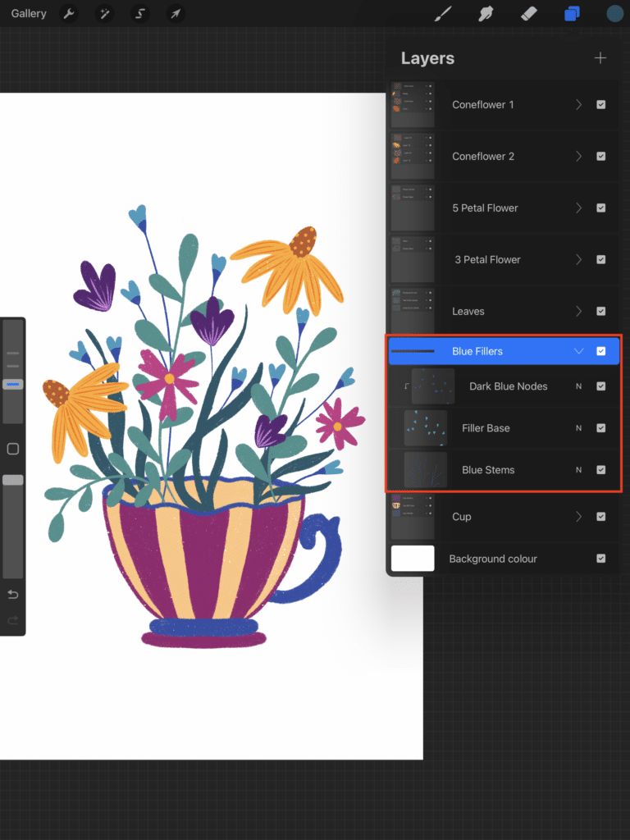
Task: Select the Leaves group name
Action: [x=468, y=311]
